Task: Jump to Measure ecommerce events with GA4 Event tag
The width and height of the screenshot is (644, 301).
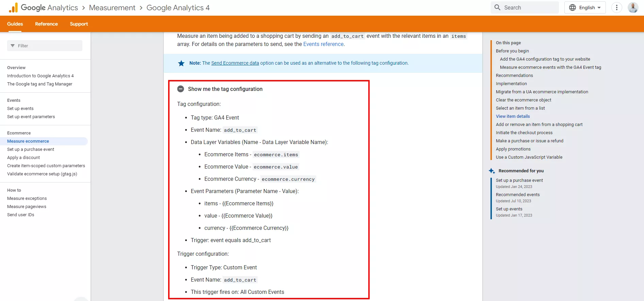Action: (x=550, y=67)
